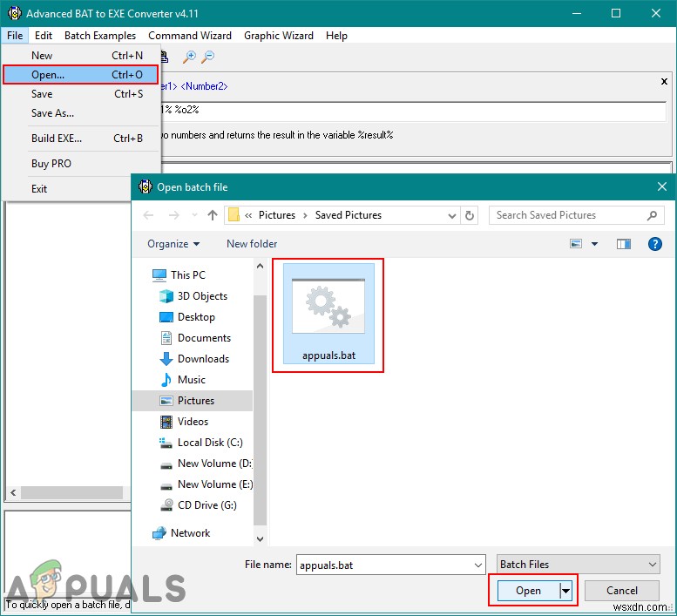Choose Open... from the File menu

click(81, 75)
